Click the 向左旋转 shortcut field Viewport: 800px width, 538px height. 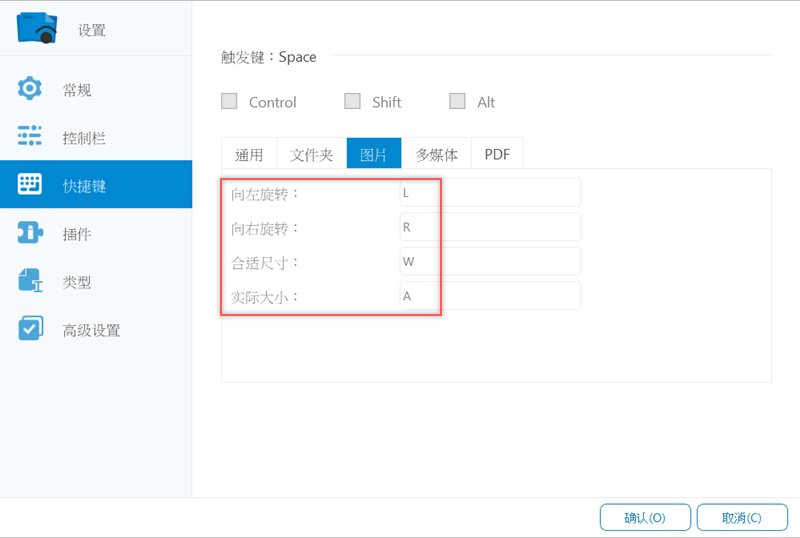click(x=489, y=193)
